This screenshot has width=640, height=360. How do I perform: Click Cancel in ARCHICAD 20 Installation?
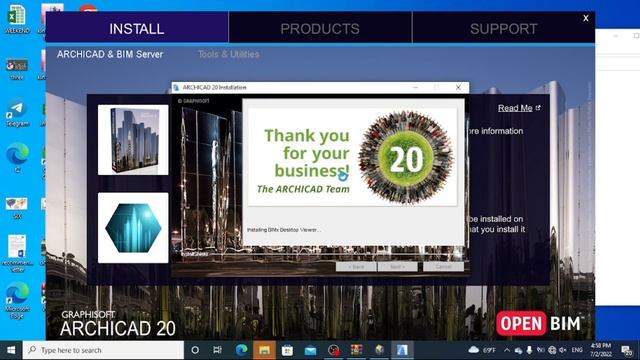click(443, 267)
